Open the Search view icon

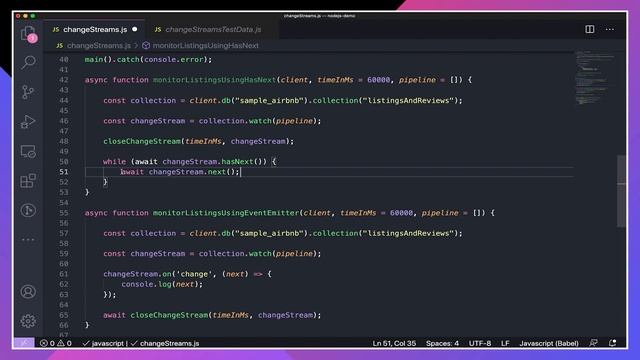pyautogui.click(x=28, y=62)
